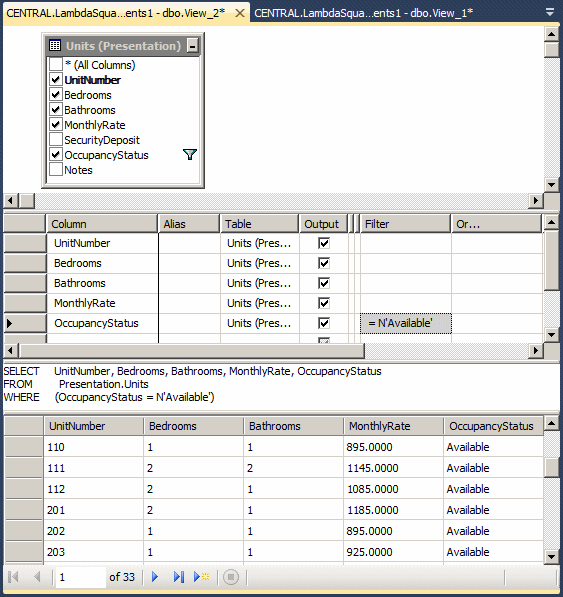The width and height of the screenshot is (563, 597).
Task: Go to the previous record in results
Action: click(37, 577)
